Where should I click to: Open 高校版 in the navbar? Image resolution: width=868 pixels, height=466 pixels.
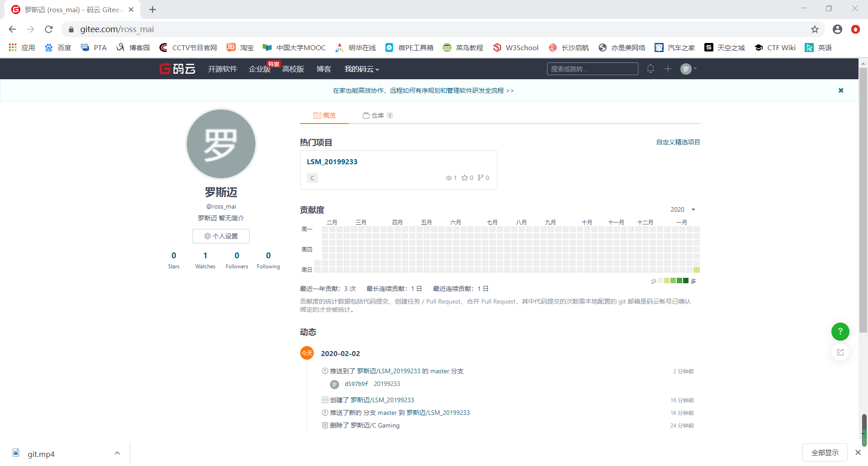(x=293, y=69)
